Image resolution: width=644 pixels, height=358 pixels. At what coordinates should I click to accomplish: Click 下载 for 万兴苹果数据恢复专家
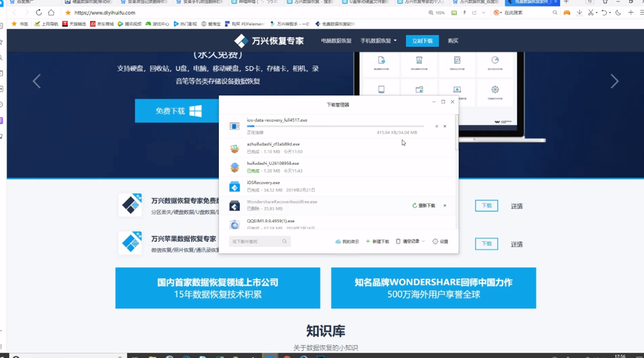pyautogui.click(x=486, y=244)
